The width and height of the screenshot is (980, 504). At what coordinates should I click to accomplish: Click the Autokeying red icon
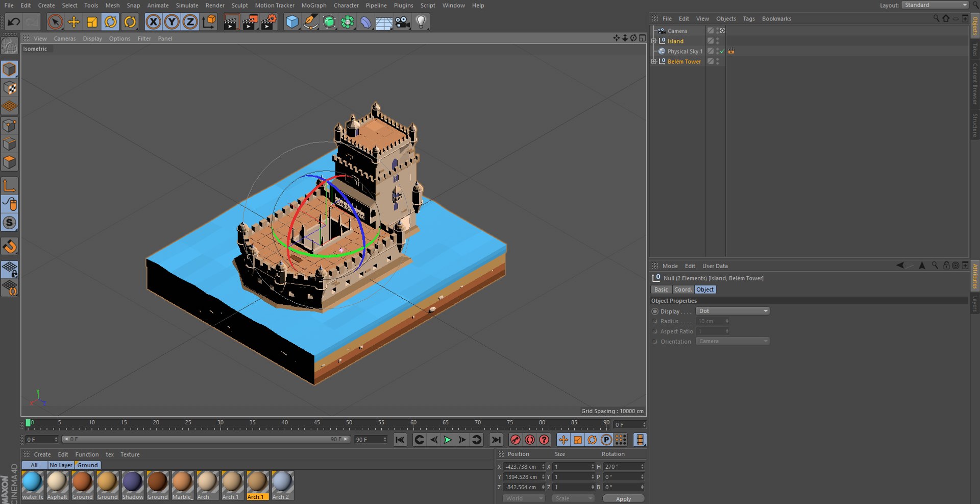530,440
